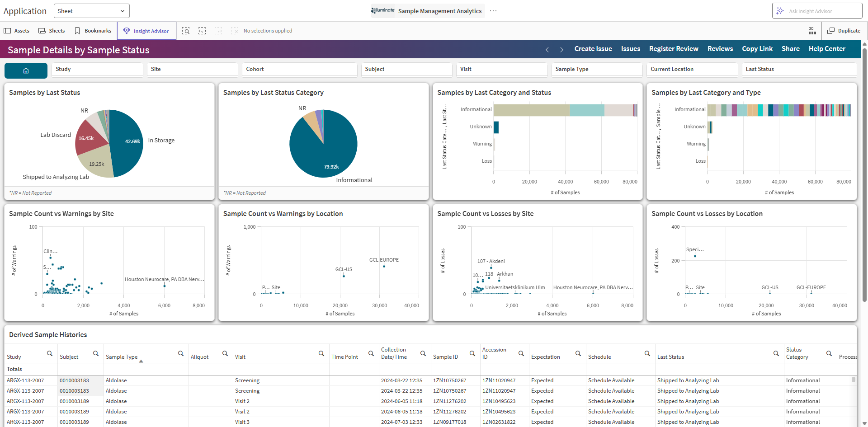This screenshot has width=868, height=427.
Task: Open the selections tool grid icon
Action: tap(812, 31)
